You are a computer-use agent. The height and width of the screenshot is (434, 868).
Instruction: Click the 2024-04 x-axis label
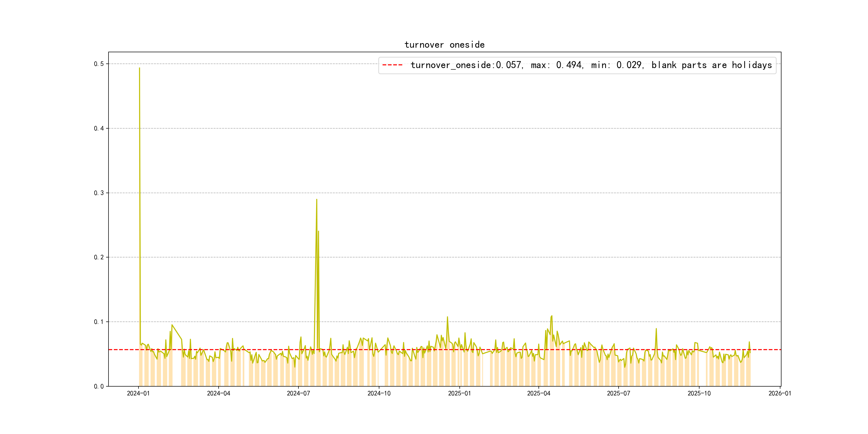(218, 394)
